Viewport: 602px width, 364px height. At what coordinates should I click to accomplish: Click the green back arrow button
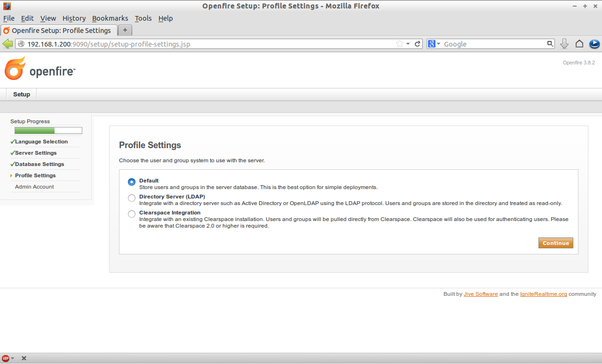(8, 44)
